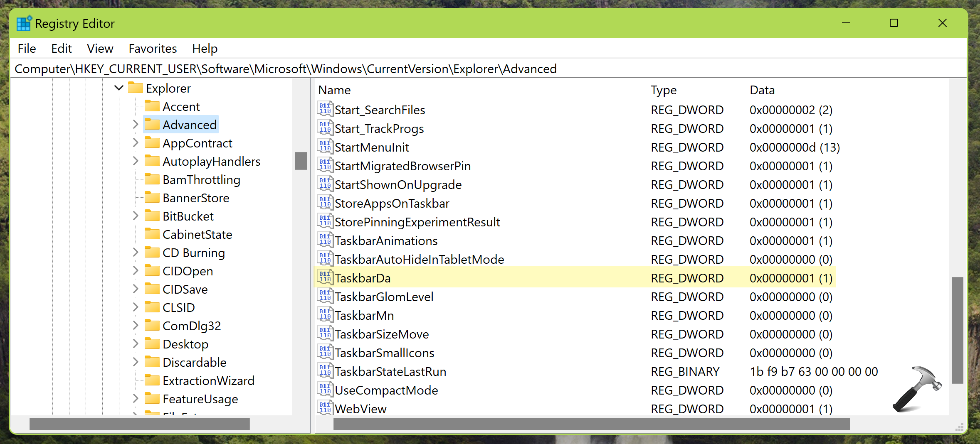Select the Desktop key in the tree

(x=185, y=344)
